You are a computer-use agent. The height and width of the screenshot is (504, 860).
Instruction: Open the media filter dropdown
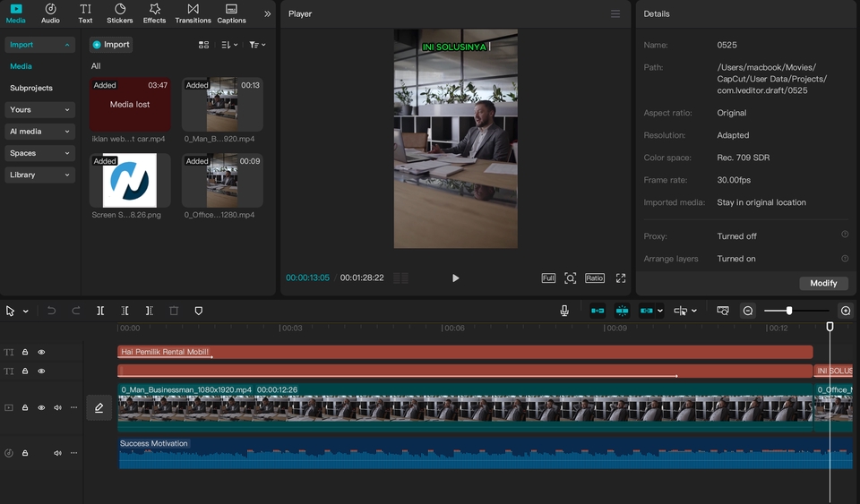tap(257, 45)
